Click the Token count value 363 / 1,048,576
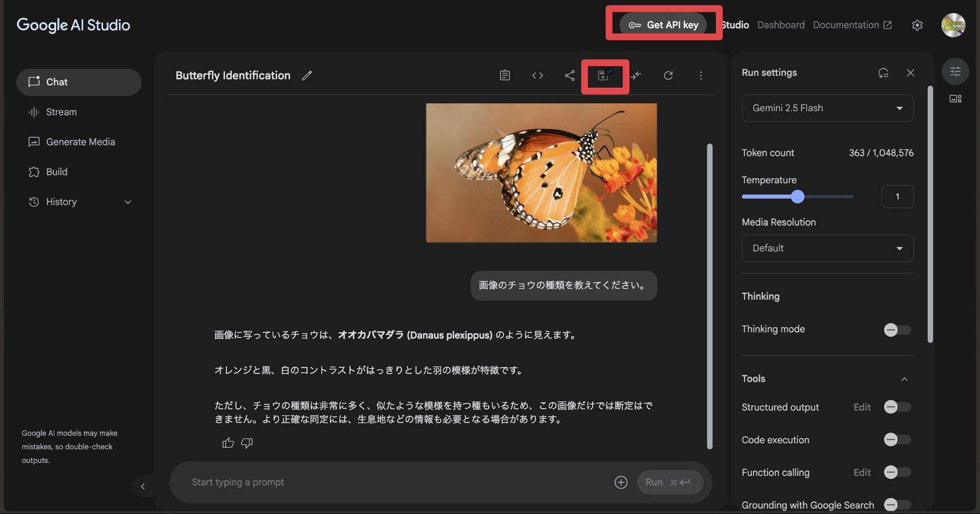The height and width of the screenshot is (514, 980). [x=881, y=153]
